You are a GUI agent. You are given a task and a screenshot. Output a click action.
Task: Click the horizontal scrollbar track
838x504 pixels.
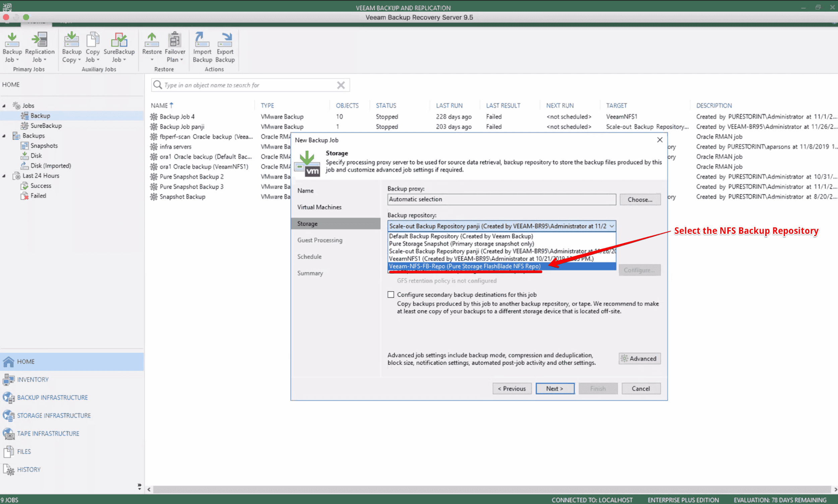pos(492,489)
